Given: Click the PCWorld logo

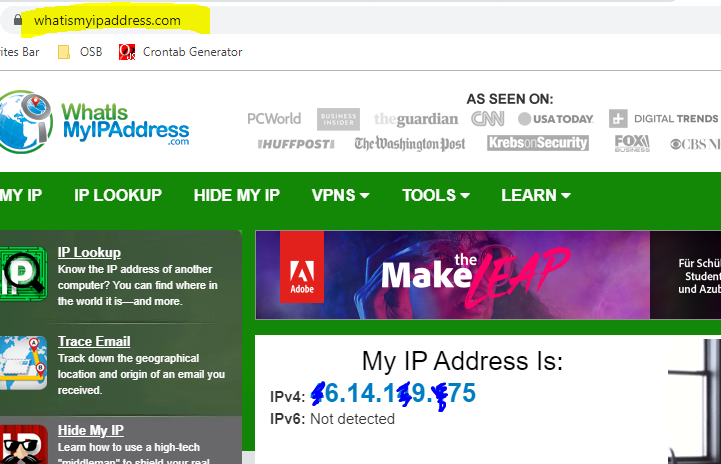Looking at the screenshot, I should [274, 119].
